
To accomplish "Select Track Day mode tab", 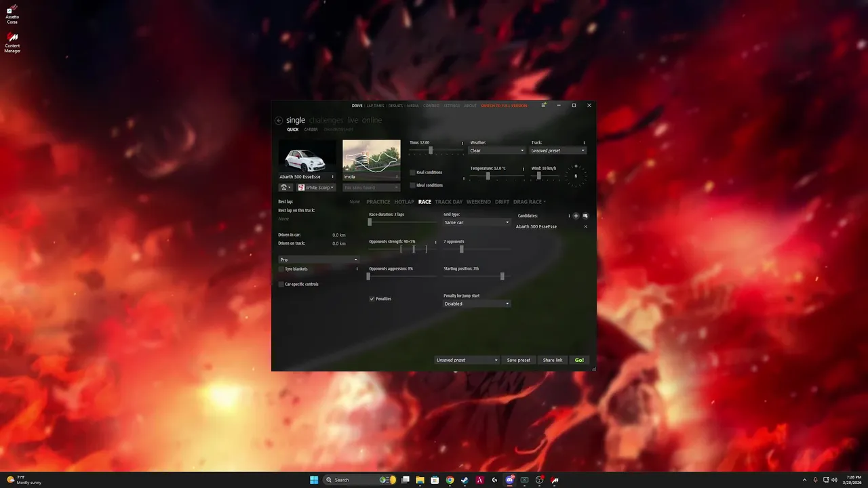I will pos(449,202).
